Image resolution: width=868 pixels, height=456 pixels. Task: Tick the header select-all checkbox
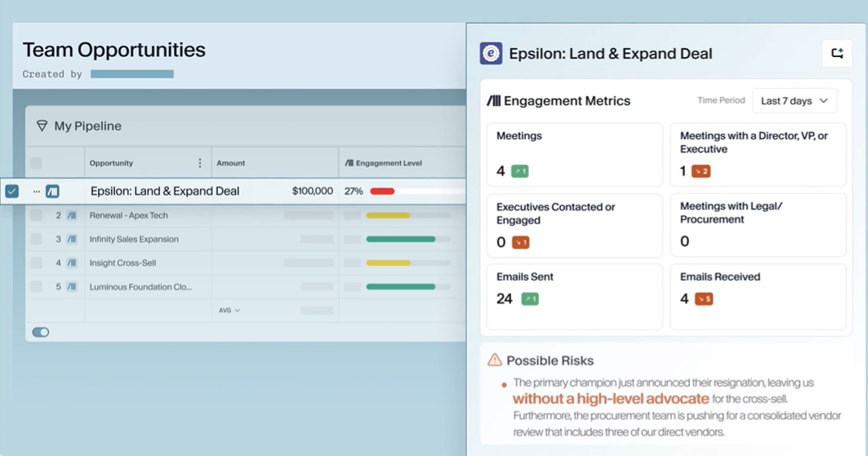pos(36,163)
